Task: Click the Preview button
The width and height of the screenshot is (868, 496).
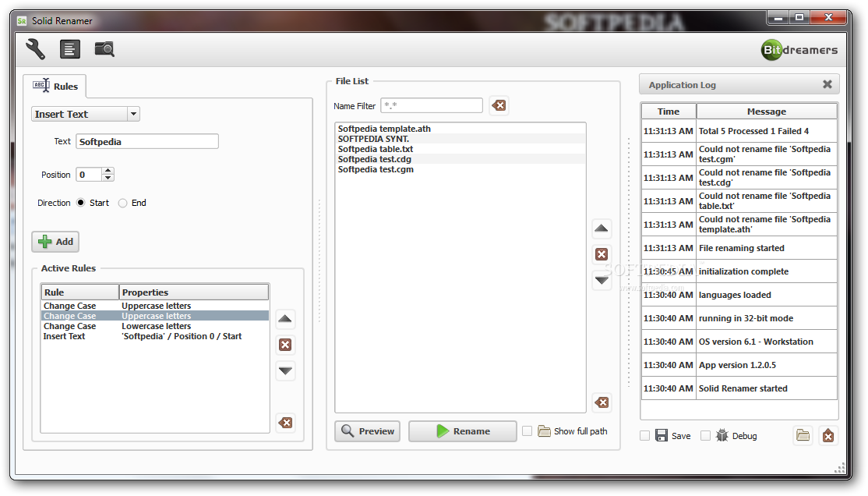Action: (x=368, y=431)
